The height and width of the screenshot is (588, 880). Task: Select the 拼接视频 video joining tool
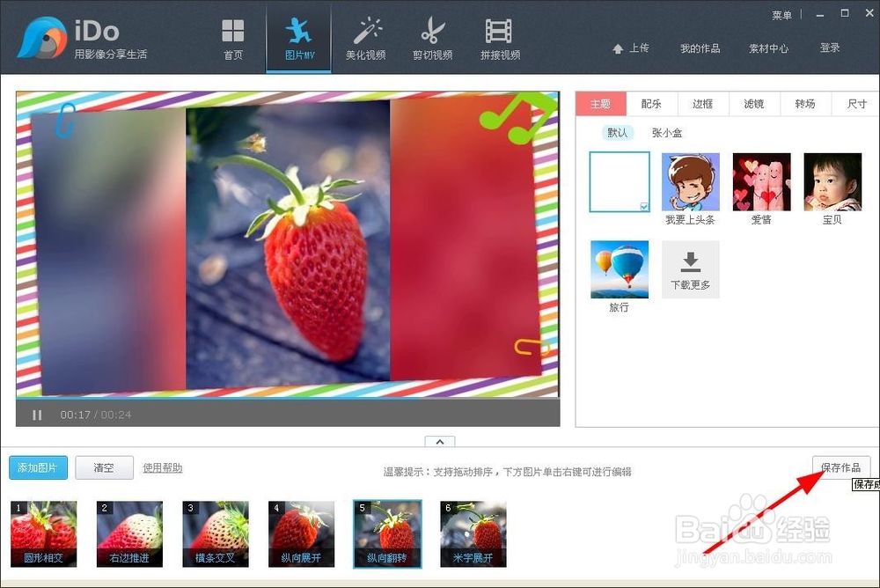pyautogui.click(x=499, y=37)
